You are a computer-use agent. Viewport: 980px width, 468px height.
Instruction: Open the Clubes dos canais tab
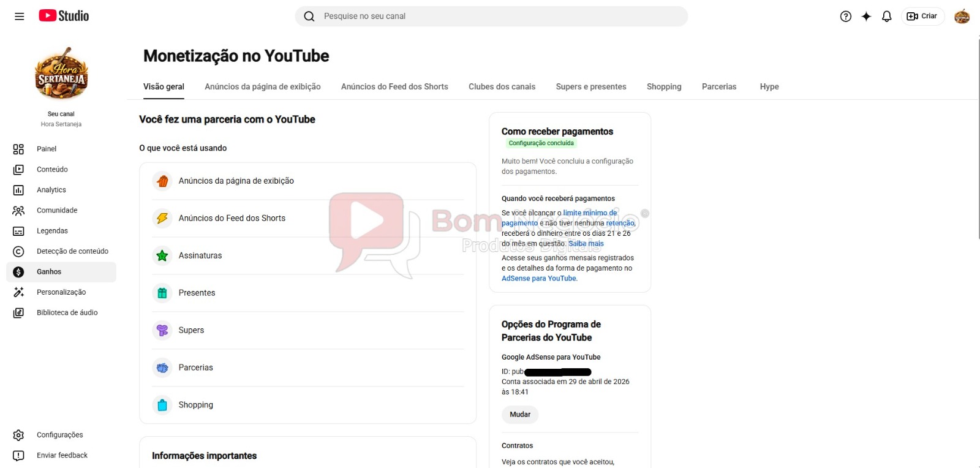pyautogui.click(x=502, y=86)
